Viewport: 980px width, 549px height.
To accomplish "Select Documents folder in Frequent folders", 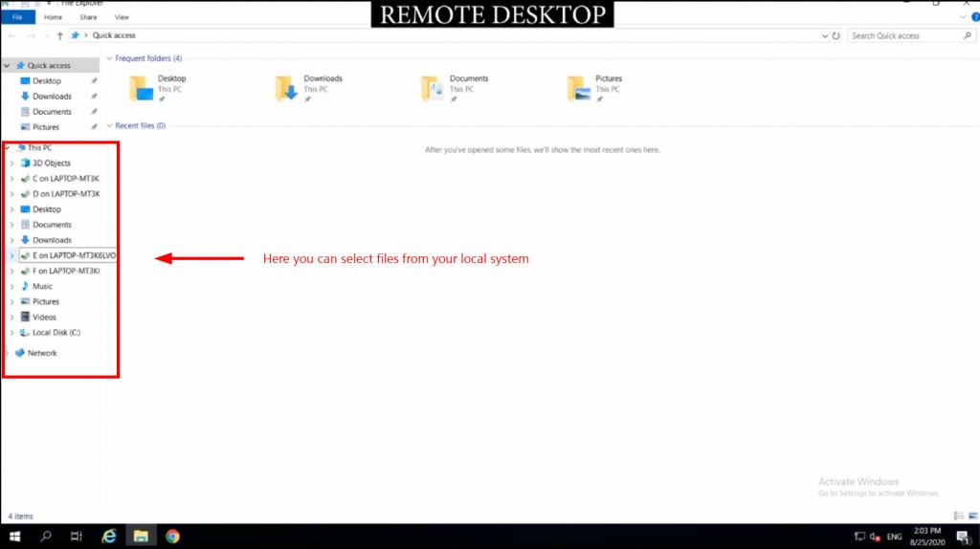I will (455, 88).
